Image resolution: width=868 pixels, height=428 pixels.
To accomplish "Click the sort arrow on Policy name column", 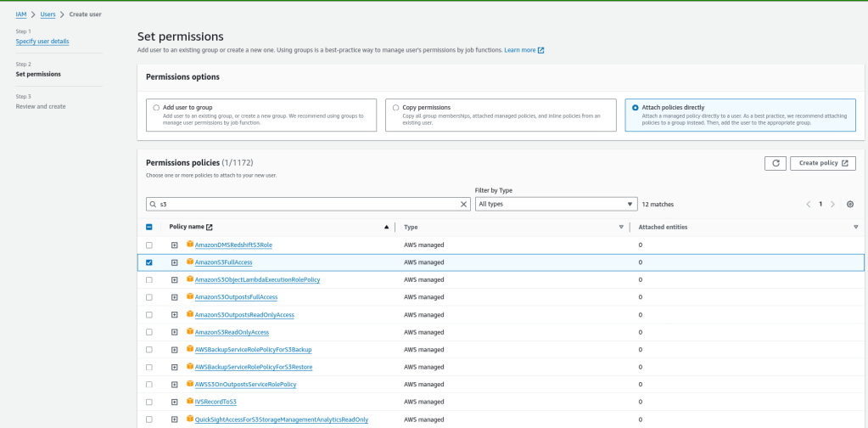I will click(x=386, y=228).
